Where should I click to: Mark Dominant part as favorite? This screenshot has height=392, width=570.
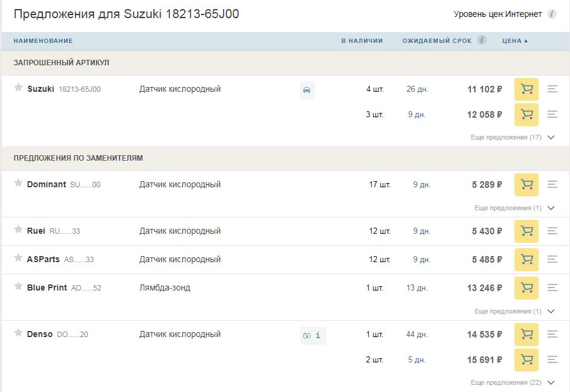[18, 183]
